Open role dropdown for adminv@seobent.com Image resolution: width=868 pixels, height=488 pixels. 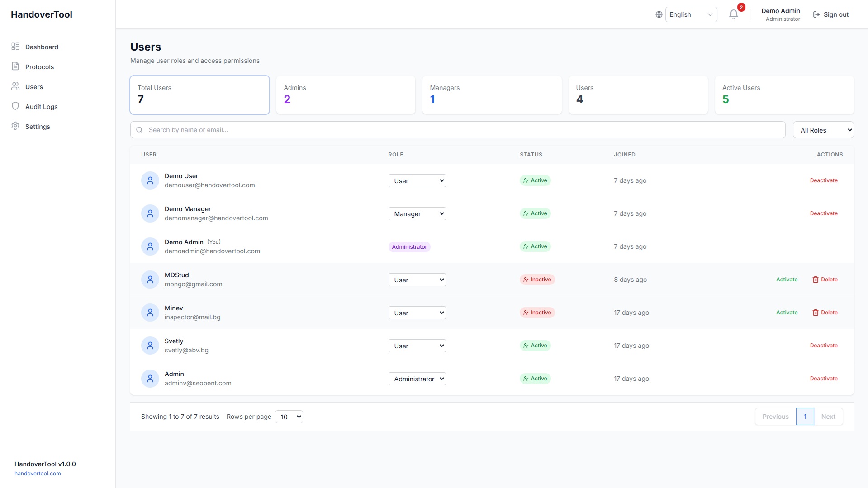point(417,379)
